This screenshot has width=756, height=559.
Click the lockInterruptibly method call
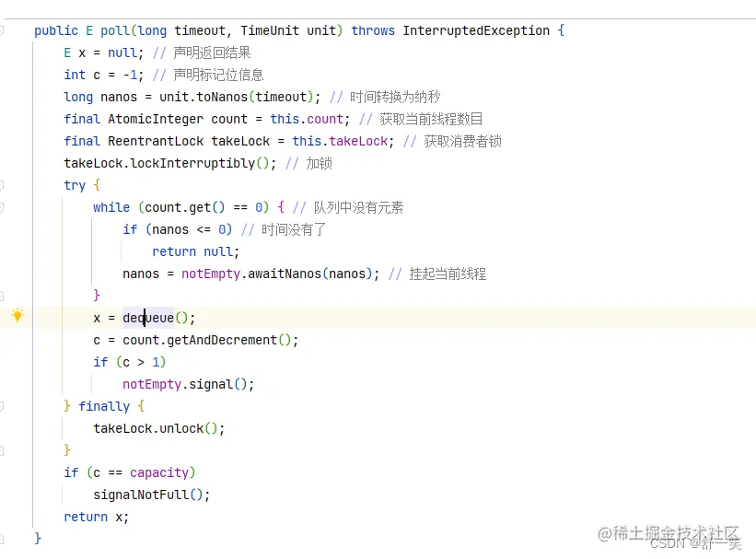pyautogui.click(x=192, y=164)
